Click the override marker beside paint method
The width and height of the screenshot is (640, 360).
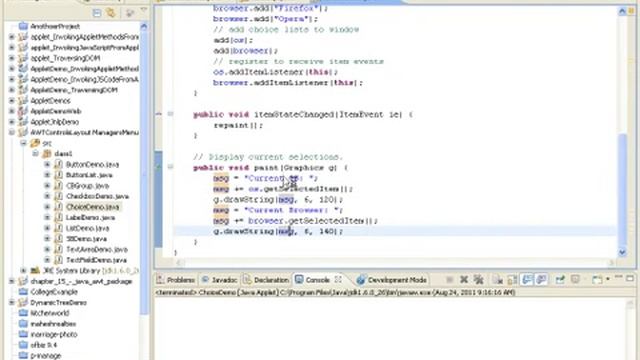[159, 167]
